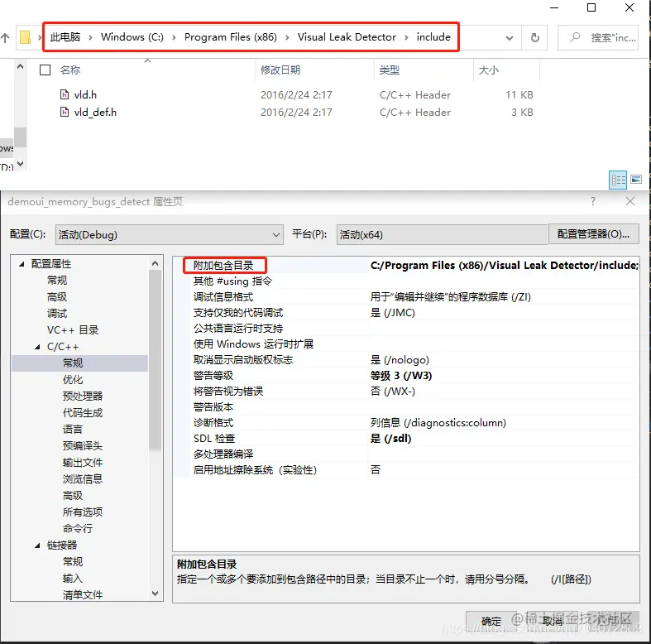Image resolution: width=651 pixels, height=644 pixels.
Task: Open the 配置 活动(Debug) dropdown
Action: [x=170, y=235]
